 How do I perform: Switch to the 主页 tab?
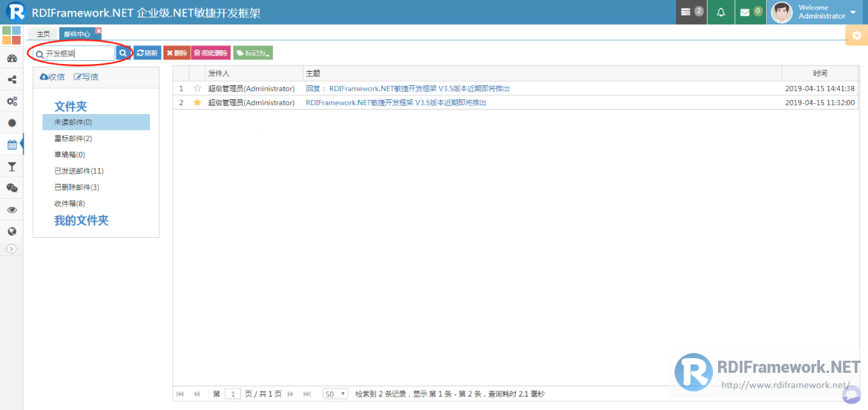pyautogui.click(x=43, y=34)
